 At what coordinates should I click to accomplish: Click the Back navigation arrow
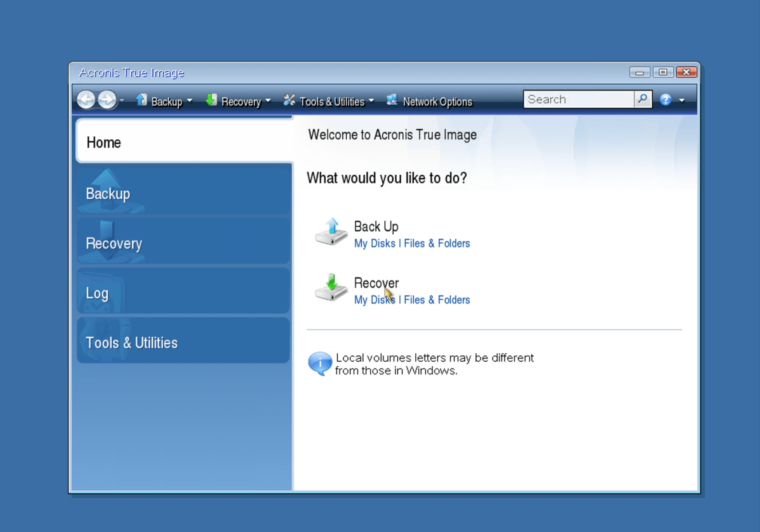(x=86, y=100)
